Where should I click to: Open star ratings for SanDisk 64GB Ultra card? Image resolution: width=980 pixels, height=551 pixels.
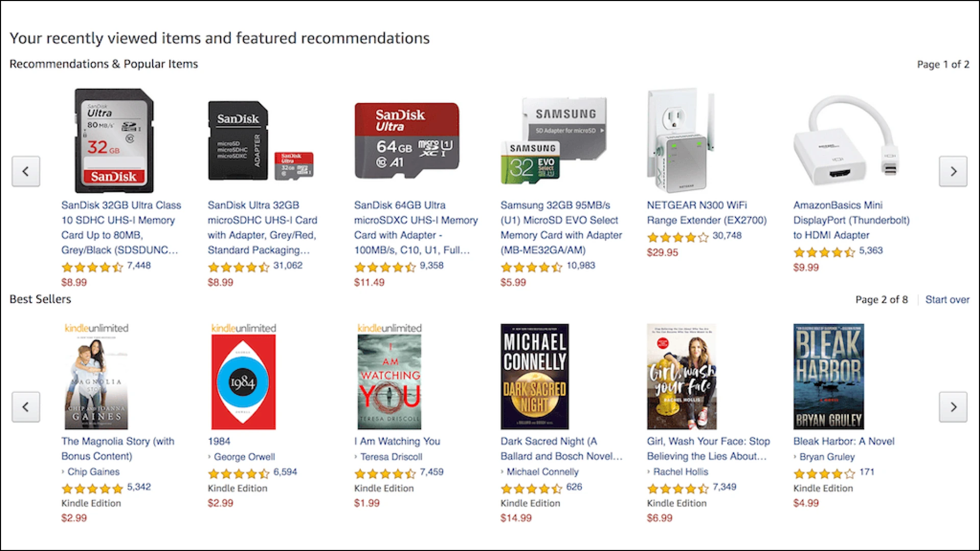[x=385, y=267]
